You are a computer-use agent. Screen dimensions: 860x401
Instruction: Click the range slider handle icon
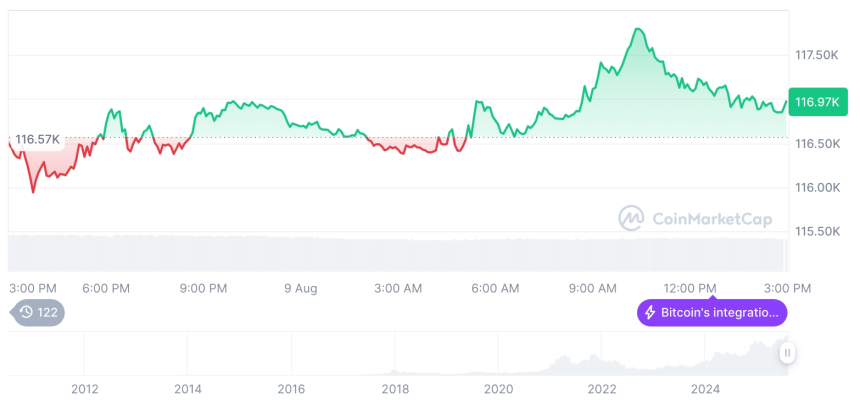787,353
